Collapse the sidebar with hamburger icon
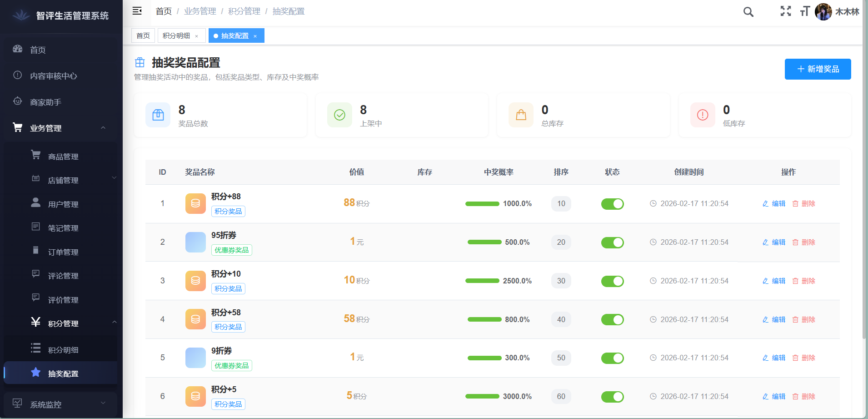Viewport: 868px width, 419px height. (137, 11)
